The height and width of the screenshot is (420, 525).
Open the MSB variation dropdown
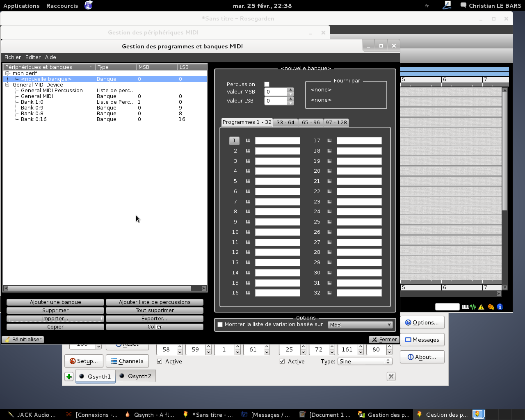[360, 324]
